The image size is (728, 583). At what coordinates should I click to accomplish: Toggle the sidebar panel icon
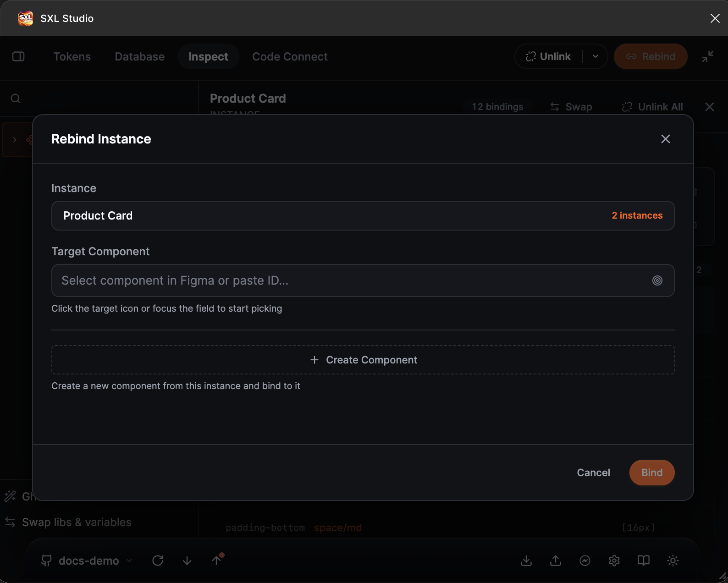coord(18,56)
